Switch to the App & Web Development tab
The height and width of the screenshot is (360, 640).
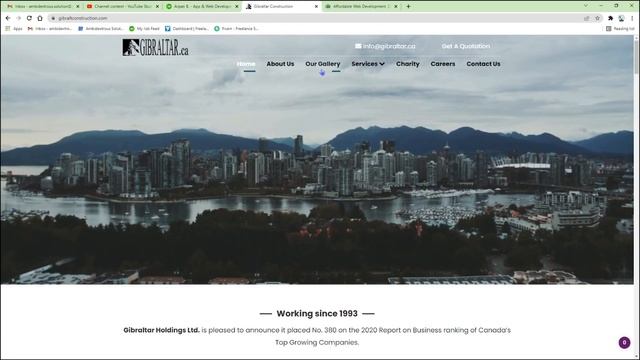click(202, 7)
